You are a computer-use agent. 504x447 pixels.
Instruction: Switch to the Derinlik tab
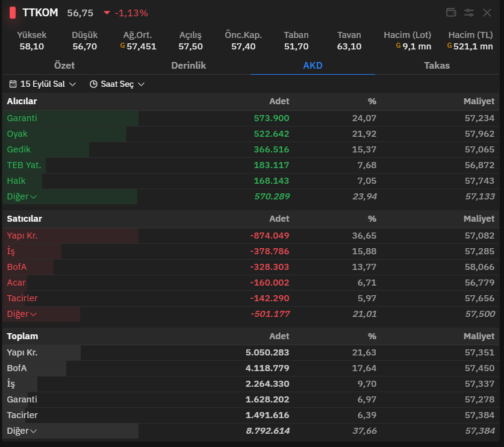pos(188,66)
